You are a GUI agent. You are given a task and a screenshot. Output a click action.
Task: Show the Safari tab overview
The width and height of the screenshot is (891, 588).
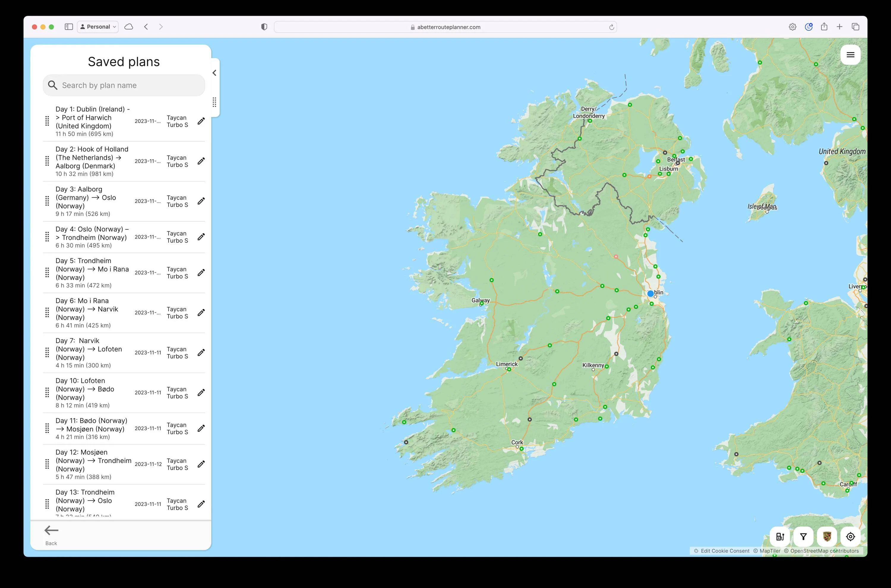click(x=855, y=27)
